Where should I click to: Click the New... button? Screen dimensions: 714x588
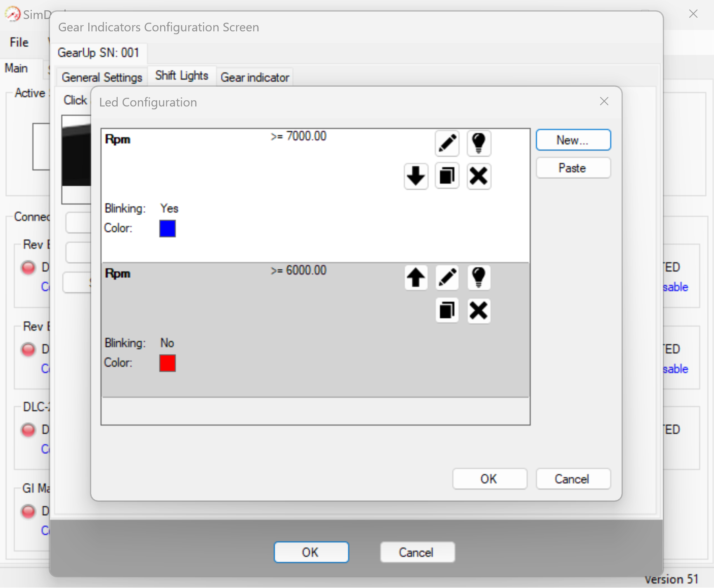(573, 140)
